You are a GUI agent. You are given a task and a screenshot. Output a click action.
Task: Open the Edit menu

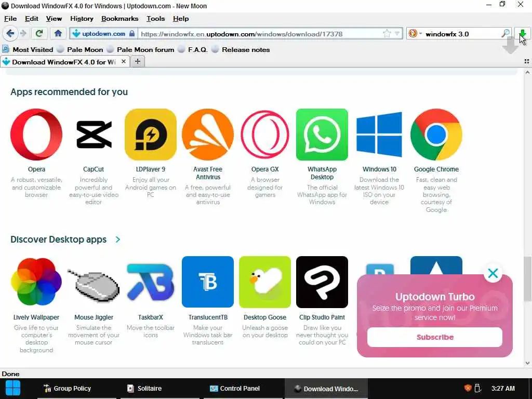point(32,19)
